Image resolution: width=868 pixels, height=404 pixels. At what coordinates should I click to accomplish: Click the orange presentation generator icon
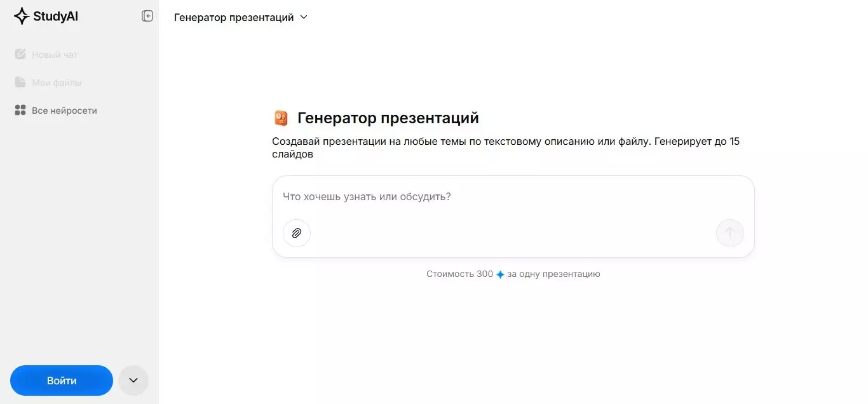(x=281, y=118)
